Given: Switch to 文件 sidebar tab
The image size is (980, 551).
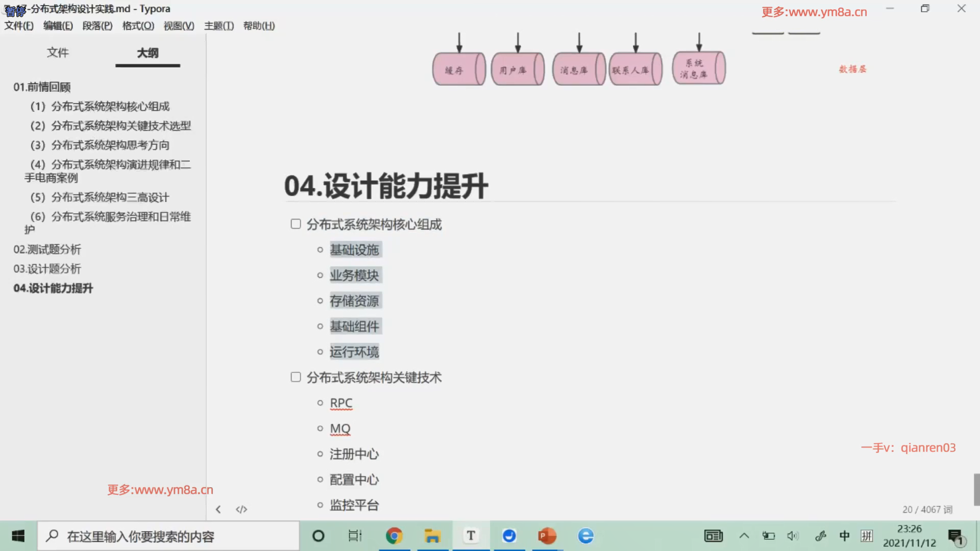Looking at the screenshot, I should (58, 53).
